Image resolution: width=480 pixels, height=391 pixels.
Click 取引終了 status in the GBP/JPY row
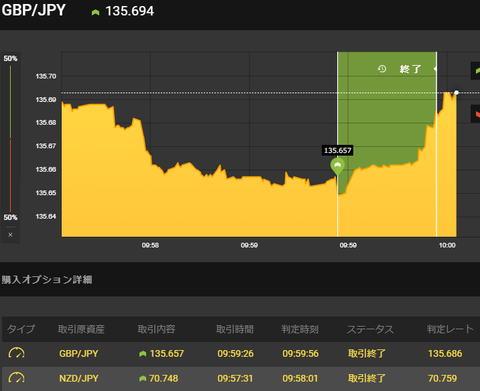point(367,353)
